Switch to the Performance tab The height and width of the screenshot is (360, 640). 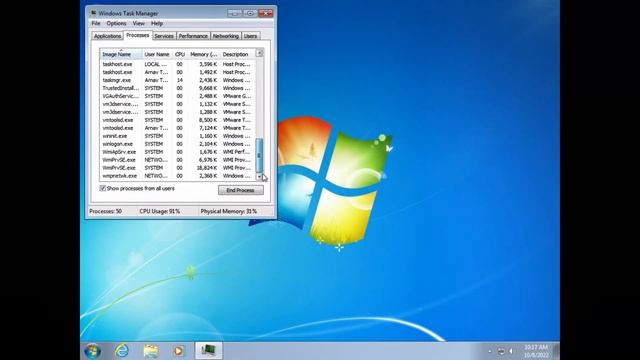(x=193, y=36)
